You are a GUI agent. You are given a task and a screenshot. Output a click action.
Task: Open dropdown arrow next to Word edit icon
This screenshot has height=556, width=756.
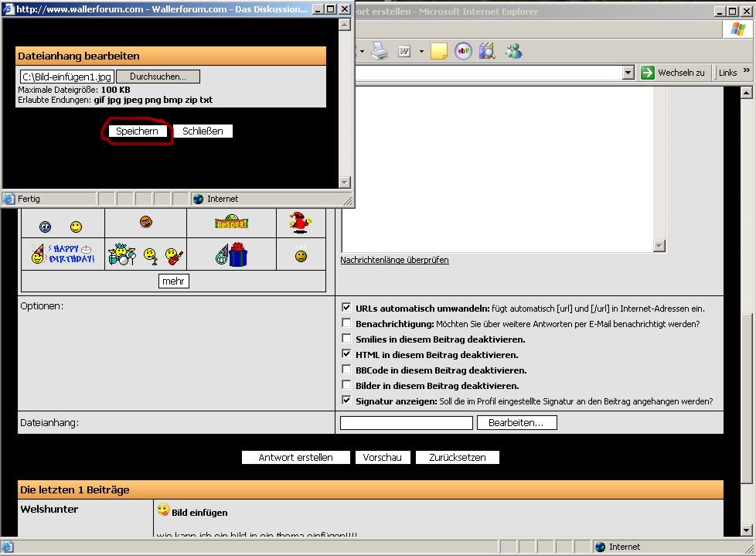tap(421, 52)
